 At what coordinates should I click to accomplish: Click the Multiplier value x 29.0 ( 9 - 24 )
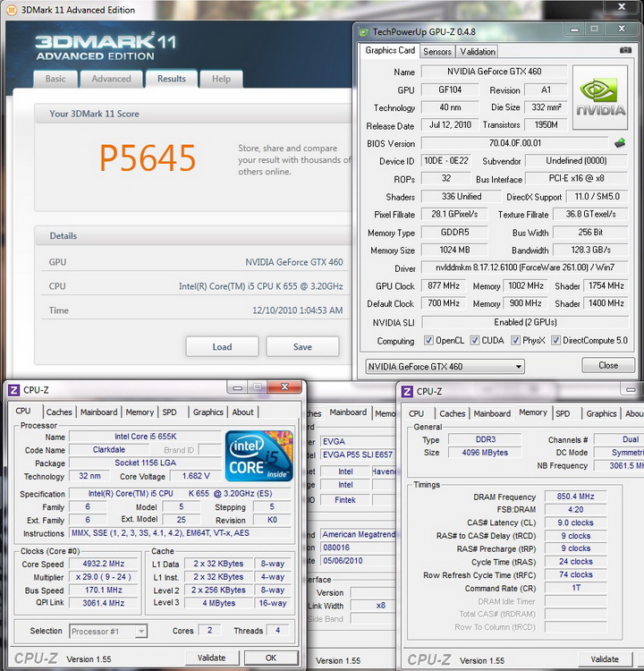point(104,577)
